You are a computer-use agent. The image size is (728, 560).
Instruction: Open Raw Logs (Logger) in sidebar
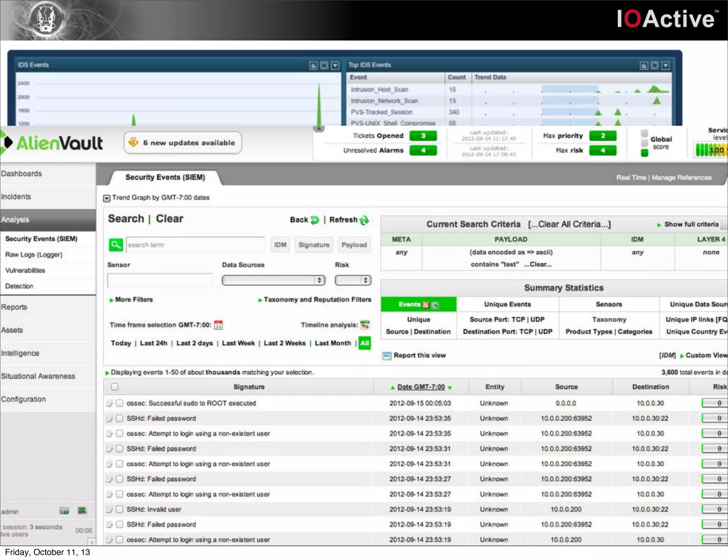pos(34,254)
